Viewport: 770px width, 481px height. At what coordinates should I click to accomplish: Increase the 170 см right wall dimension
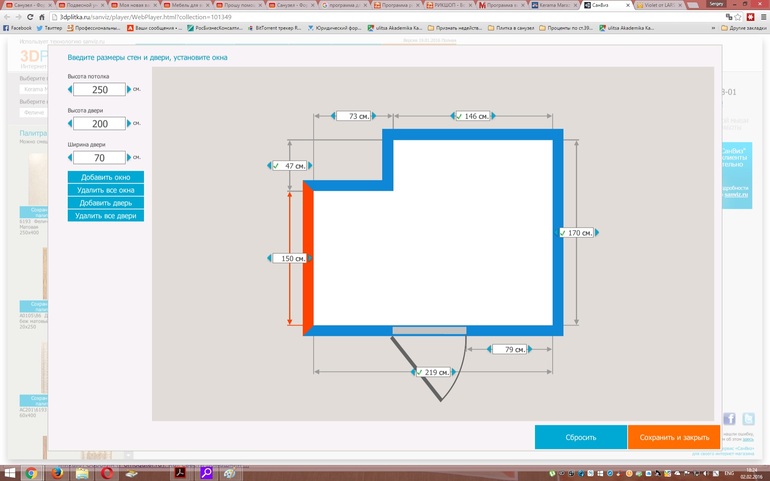[598, 233]
